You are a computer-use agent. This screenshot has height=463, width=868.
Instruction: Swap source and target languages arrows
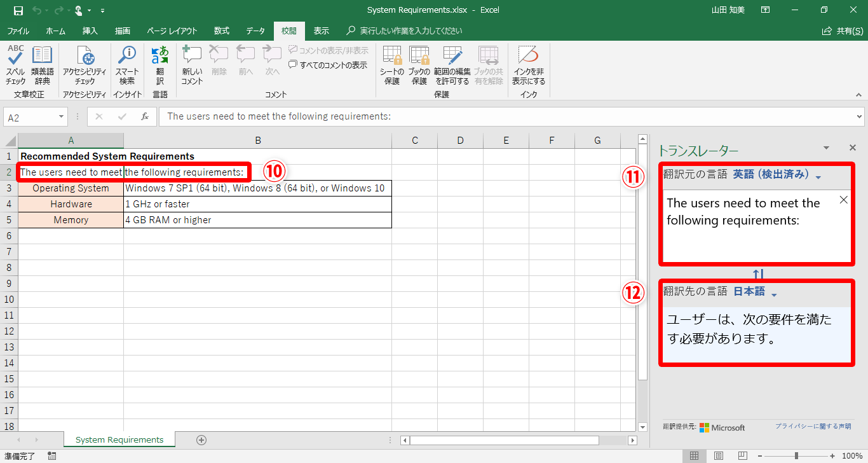[757, 274]
